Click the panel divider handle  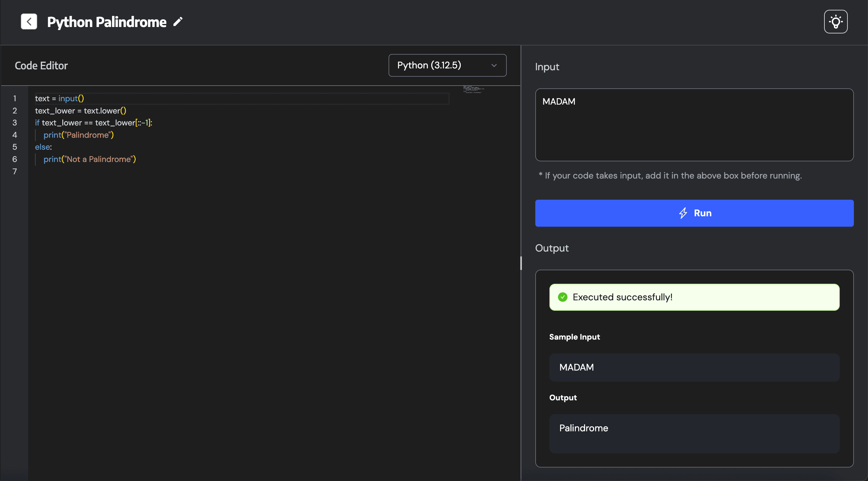click(521, 263)
